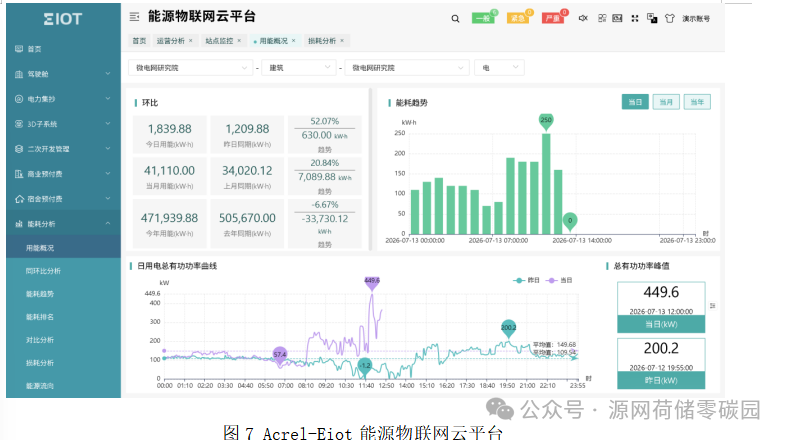Click the 250 peak marker on the bar chart
785x440 pixels.
pos(546,121)
